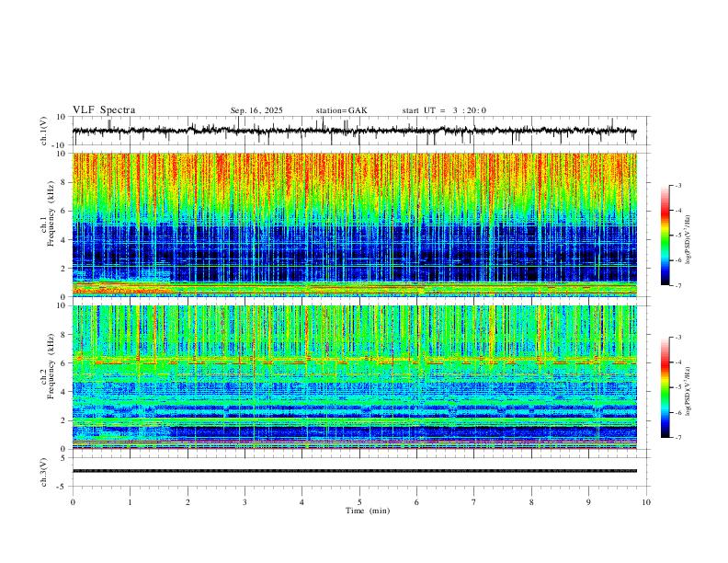728x563 pixels.
Task: Click the ch.1 PSD color bar
Action: click(665, 236)
